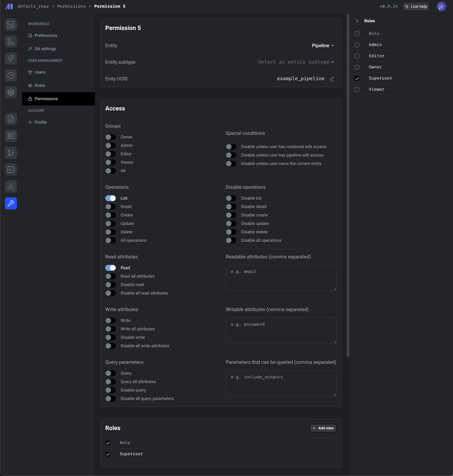Screen dimensions: 453x476
Task: Open the terminal sidebar icon
Action: (11, 170)
